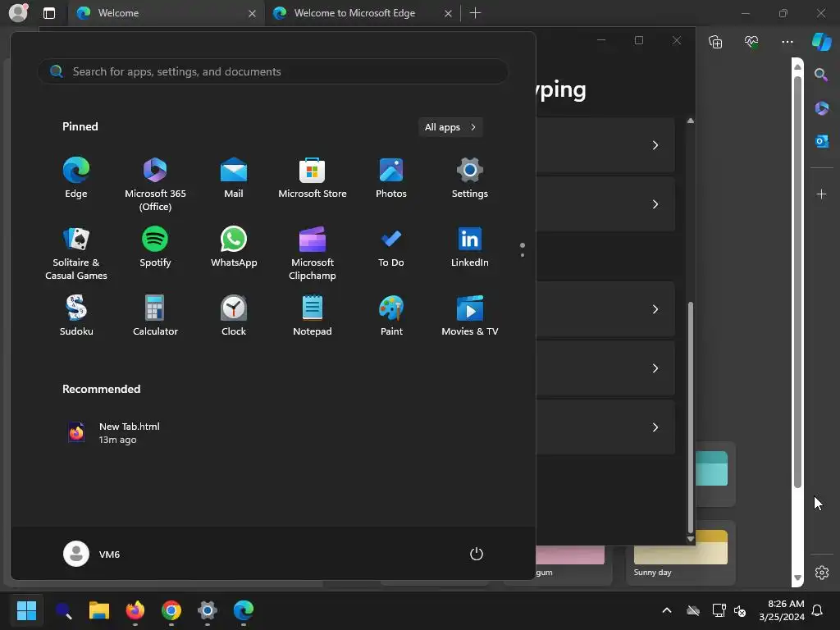Add app to Edge sidebar with plus

click(x=821, y=194)
